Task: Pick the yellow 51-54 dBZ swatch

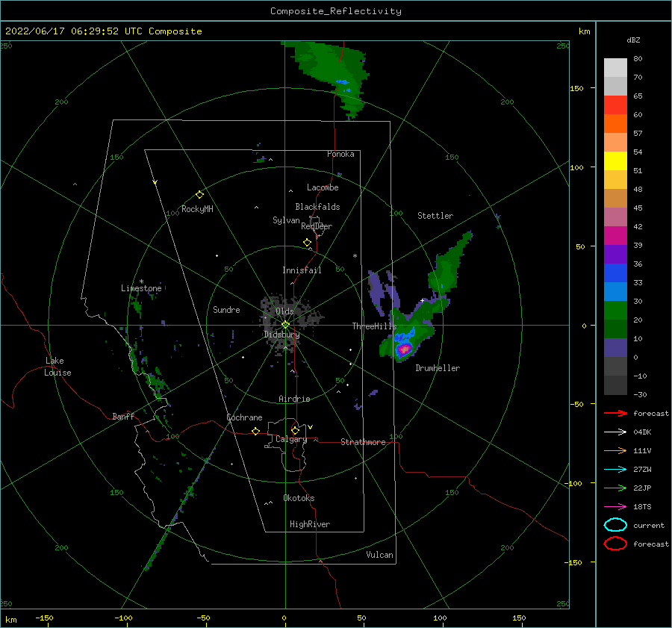Action: point(615,161)
